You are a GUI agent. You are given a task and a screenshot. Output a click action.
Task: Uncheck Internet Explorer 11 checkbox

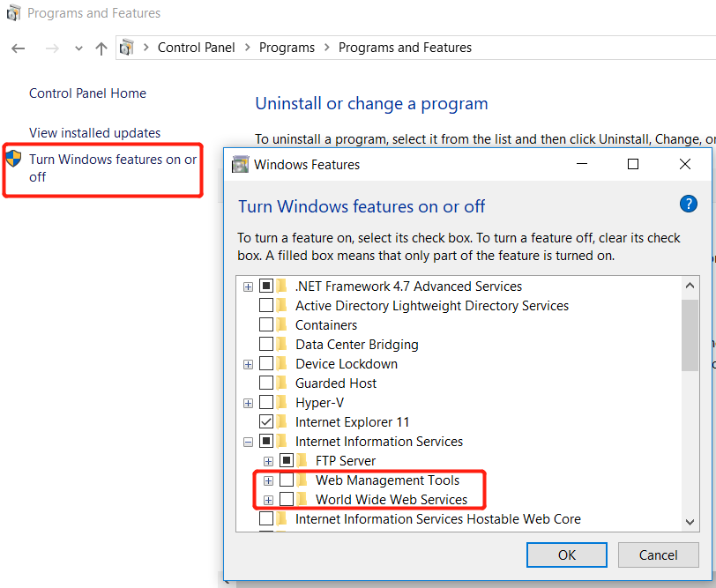266,421
